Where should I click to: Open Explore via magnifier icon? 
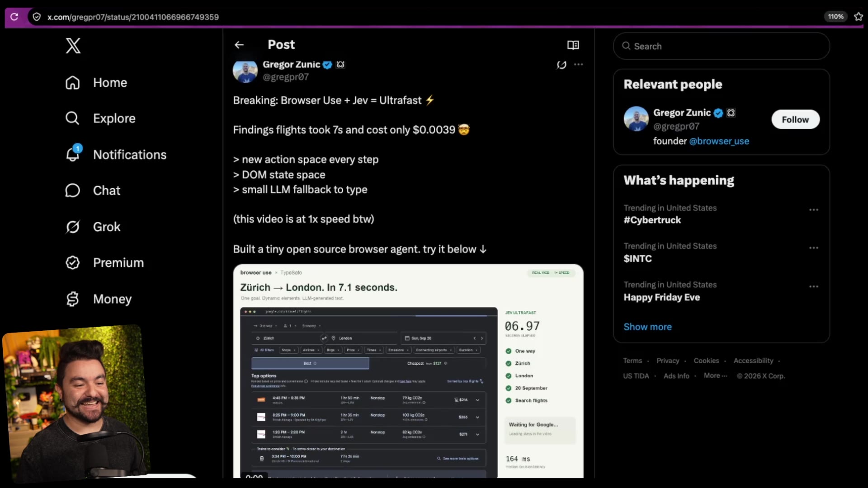[x=72, y=118]
